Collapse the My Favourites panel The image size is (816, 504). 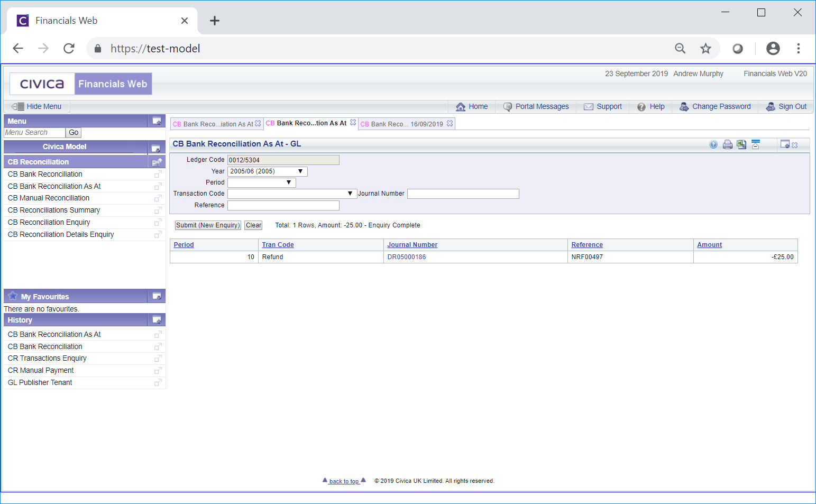click(x=157, y=296)
